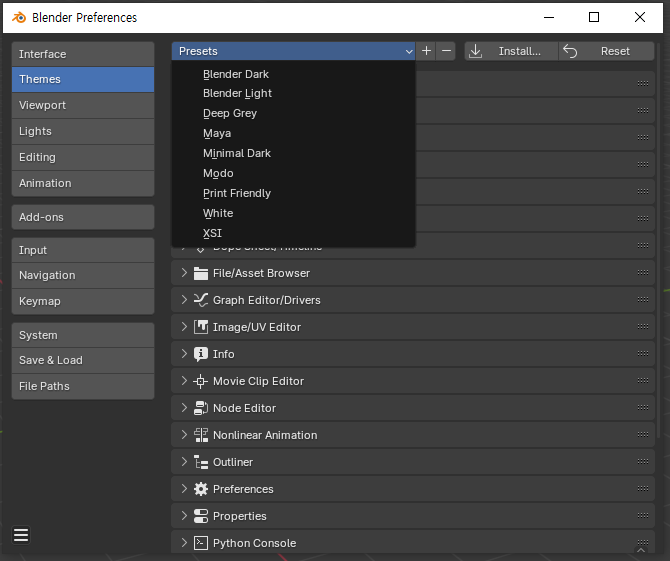Close the Presets dropdown list
The height and width of the screenshot is (561, 670).
click(294, 51)
